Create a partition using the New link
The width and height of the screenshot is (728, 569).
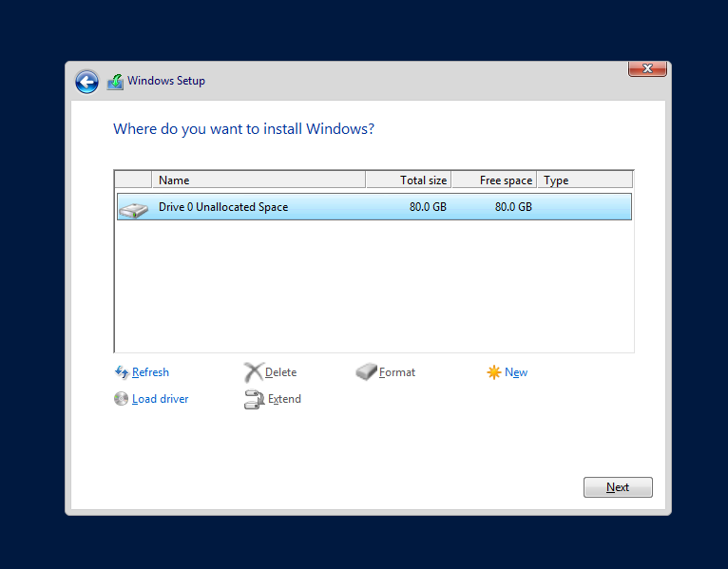tap(516, 372)
